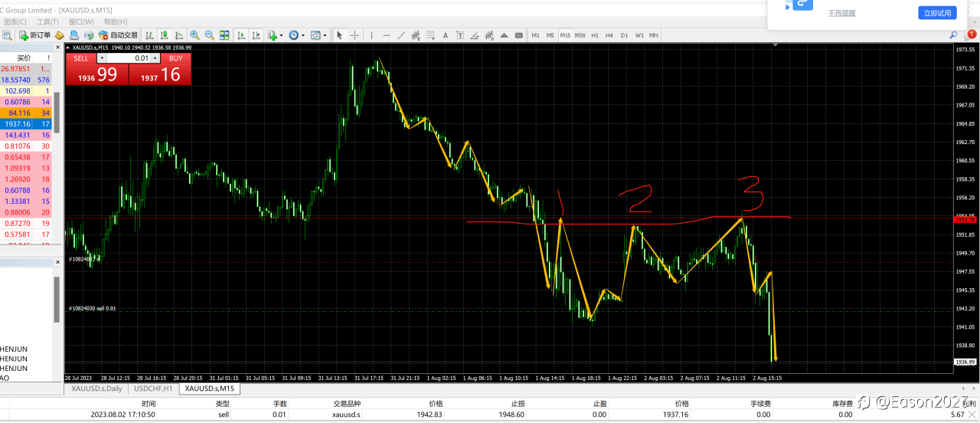Select the horizontal line drawing tool
Image resolution: width=980 pixels, height=423 pixels.
click(386, 35)
